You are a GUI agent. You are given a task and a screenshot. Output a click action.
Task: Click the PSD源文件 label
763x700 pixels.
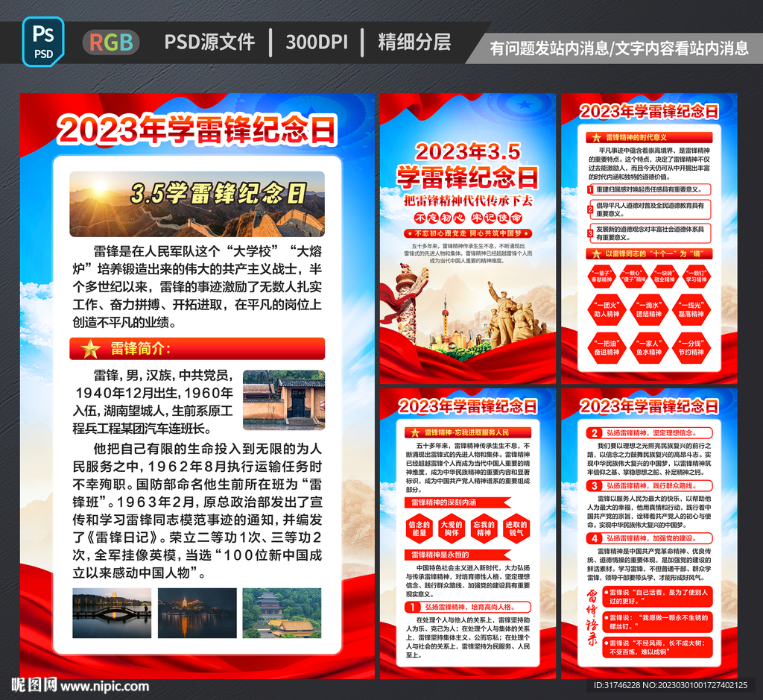click(x=209, y=42)
